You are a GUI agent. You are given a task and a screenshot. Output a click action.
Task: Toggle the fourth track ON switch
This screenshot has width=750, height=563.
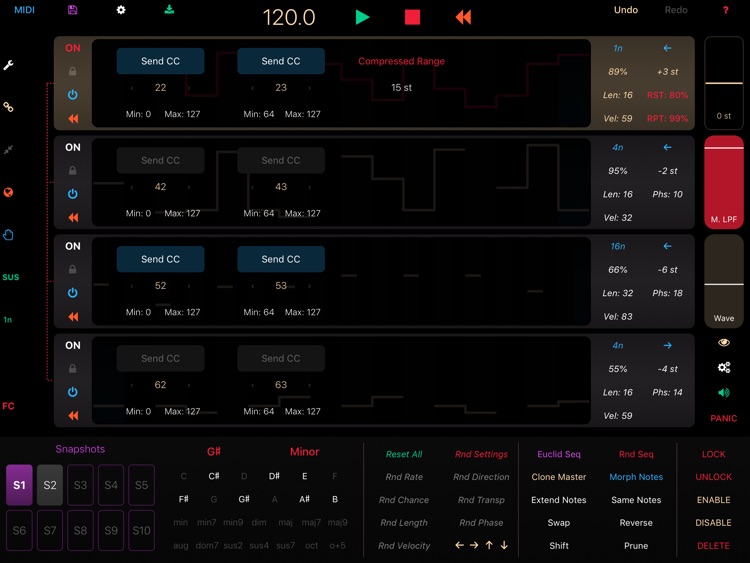(73, 345)
